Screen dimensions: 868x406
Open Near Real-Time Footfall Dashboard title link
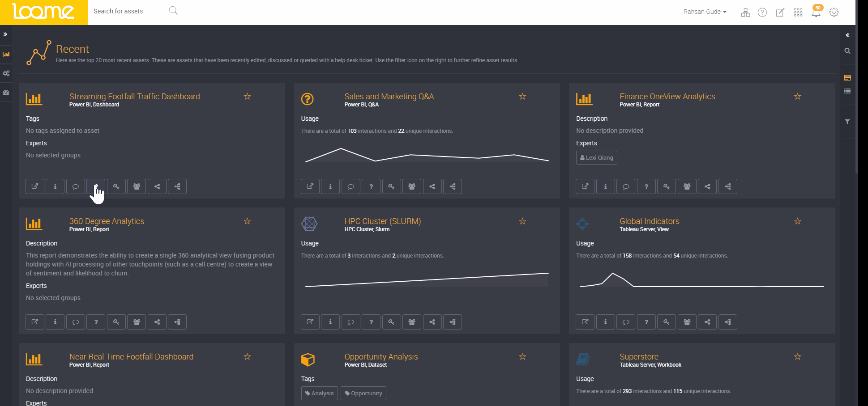[x=132, y=357]
